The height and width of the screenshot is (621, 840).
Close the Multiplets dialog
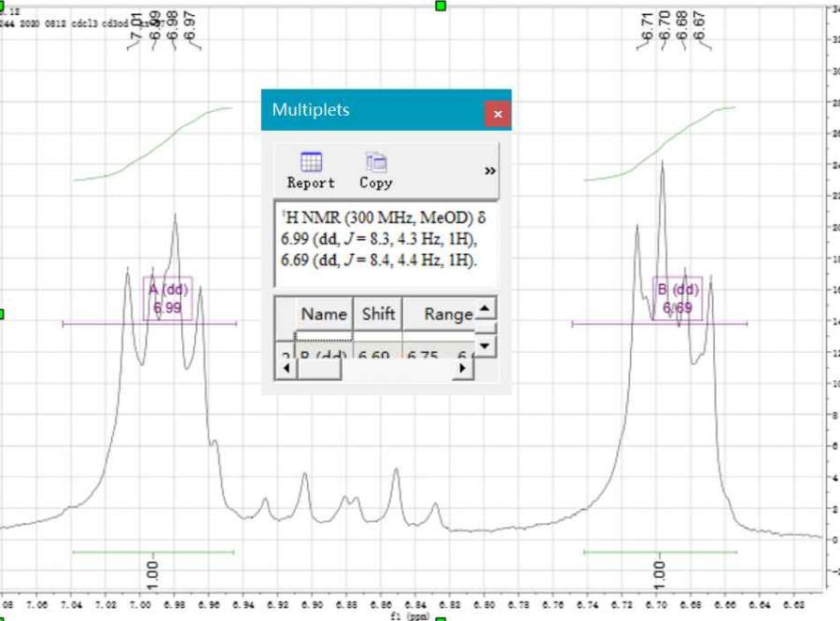497,114
